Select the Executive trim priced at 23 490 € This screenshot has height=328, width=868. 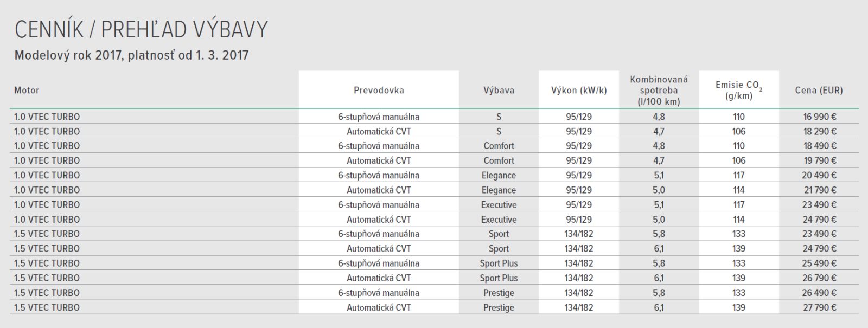pos(499,205)
